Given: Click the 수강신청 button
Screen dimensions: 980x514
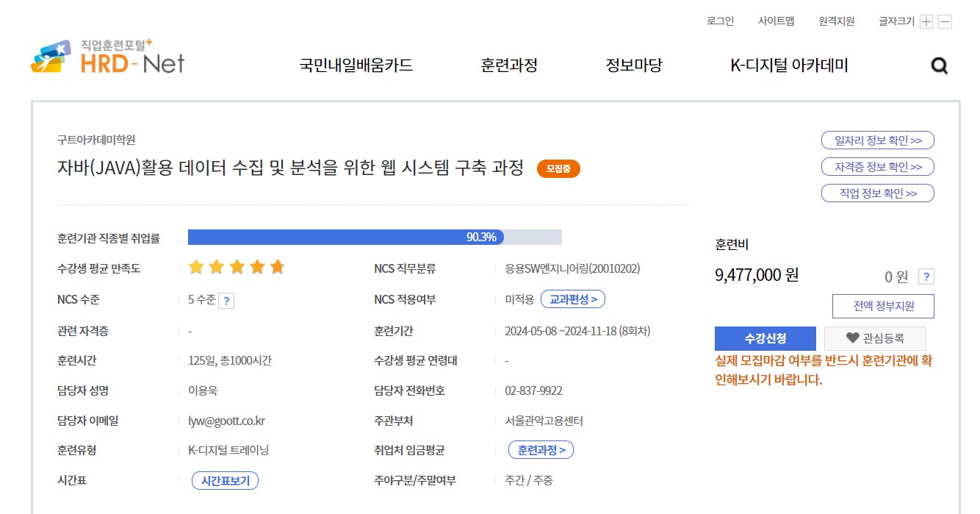Looking at the screenshot, I should [x=765, y=338].
